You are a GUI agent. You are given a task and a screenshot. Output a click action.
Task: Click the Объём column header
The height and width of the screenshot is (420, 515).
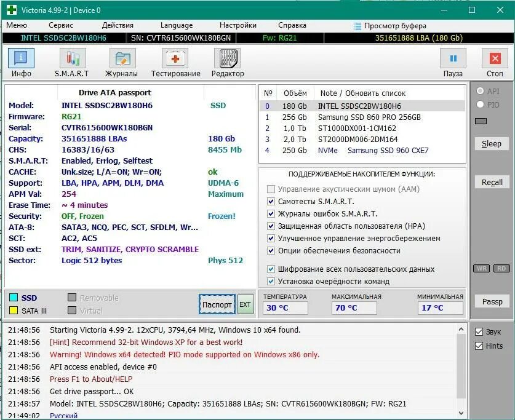coord(295,93)
